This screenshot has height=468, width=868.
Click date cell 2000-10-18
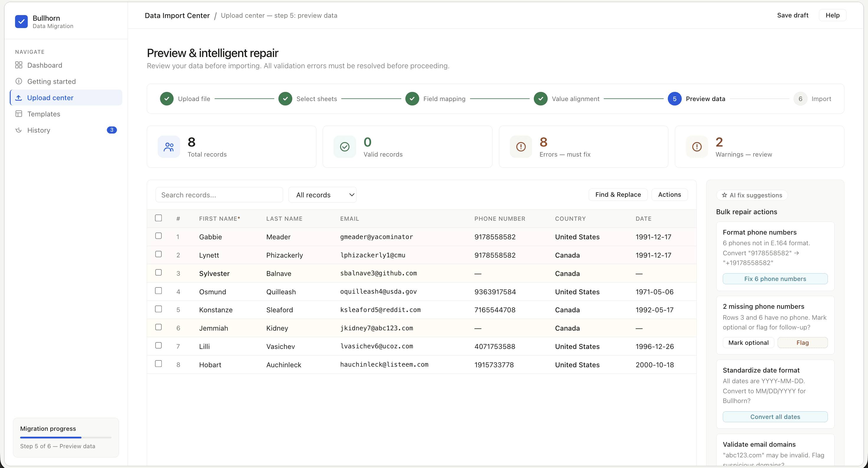pos(654,365)
